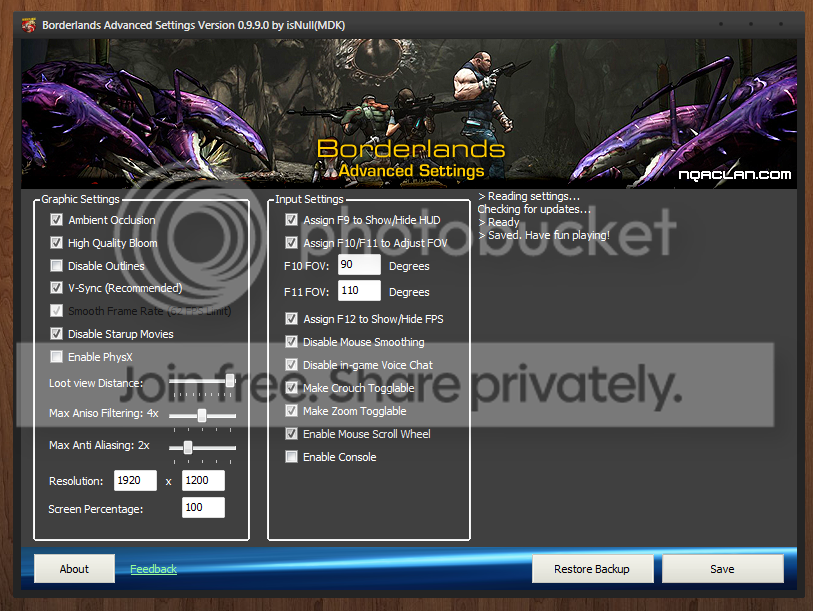
Task: Toggle the Ambient Occlusion checkbox
Action: point(57,220)
